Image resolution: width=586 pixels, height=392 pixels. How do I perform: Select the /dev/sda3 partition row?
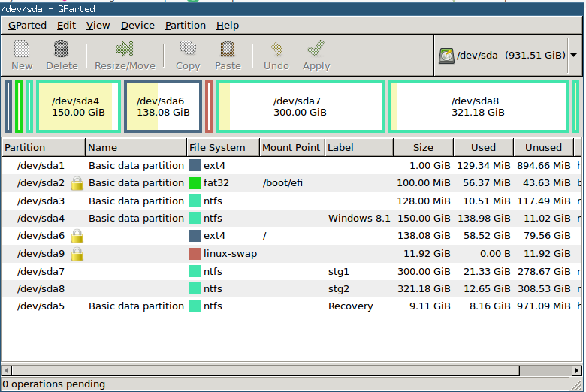point(292,201)
